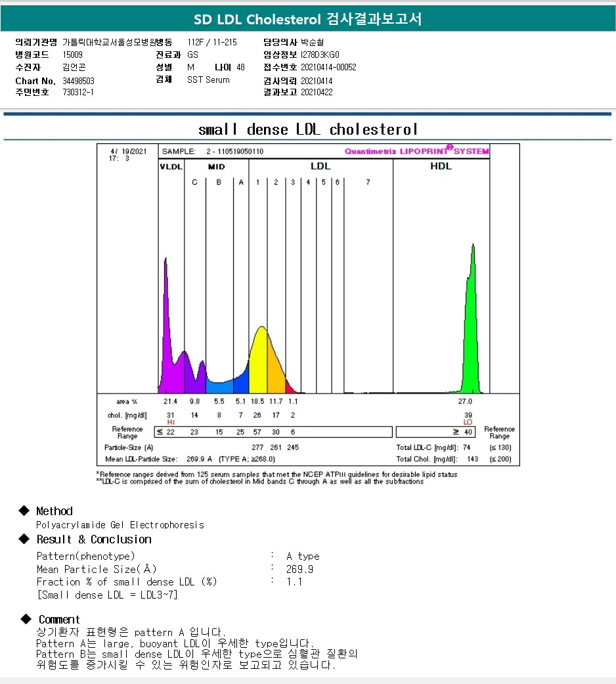Click HDL chol value '39'

coord(468,415)
